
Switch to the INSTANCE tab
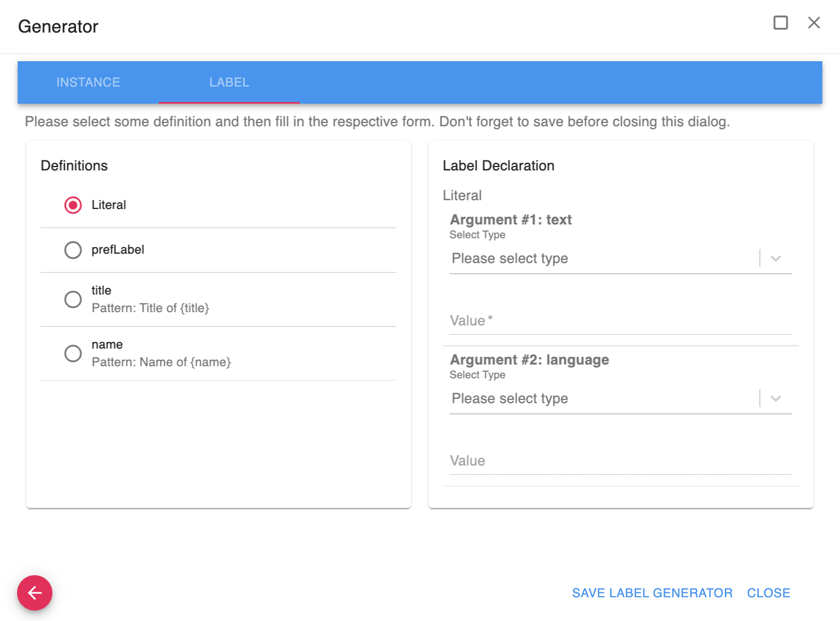88,82
